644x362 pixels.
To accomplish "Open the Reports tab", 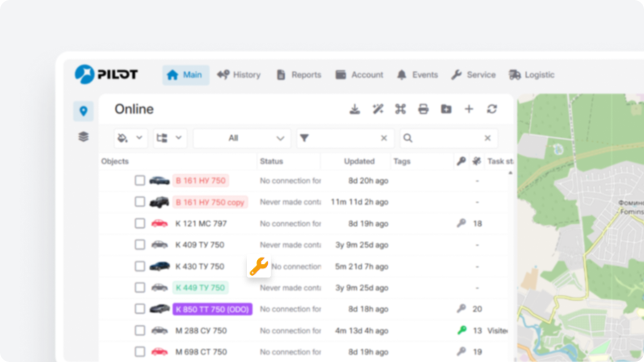I will (299, 75).
